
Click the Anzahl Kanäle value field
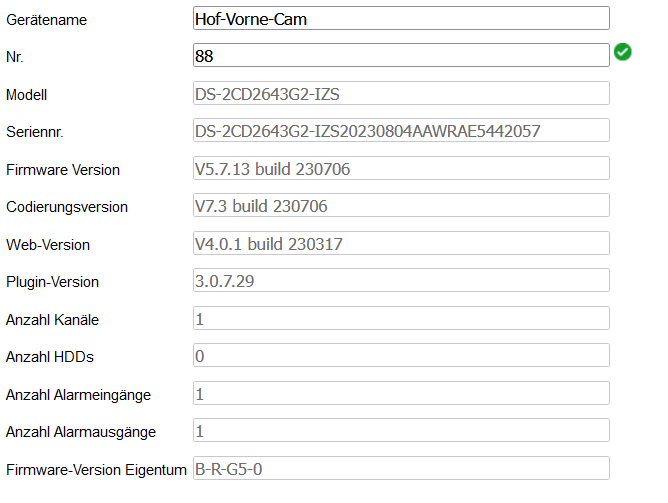tap(400, 319)
